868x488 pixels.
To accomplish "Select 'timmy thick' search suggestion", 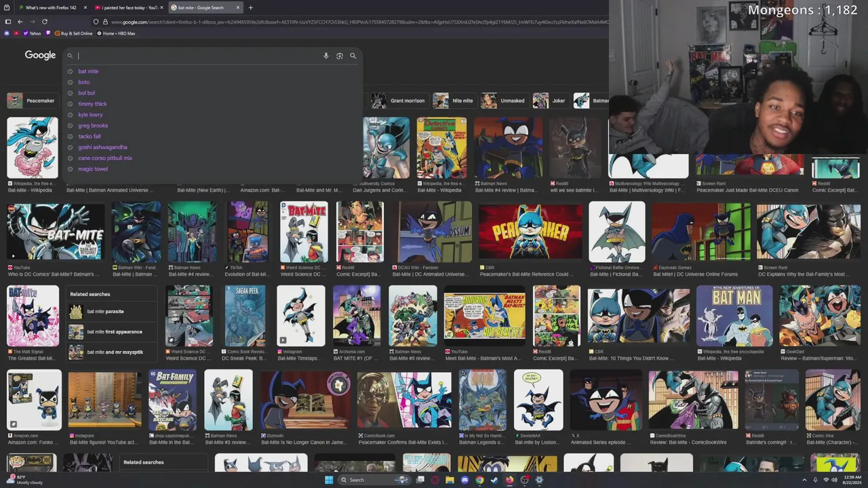I will click(x=92, y=104).
